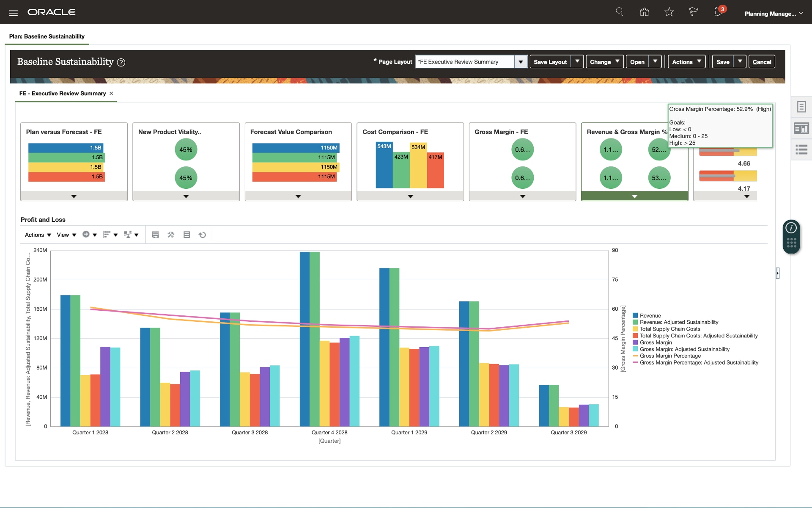Open the Watchlist flag icon
This screenshot has height=508, width=812.
click(x=693, y=12)
